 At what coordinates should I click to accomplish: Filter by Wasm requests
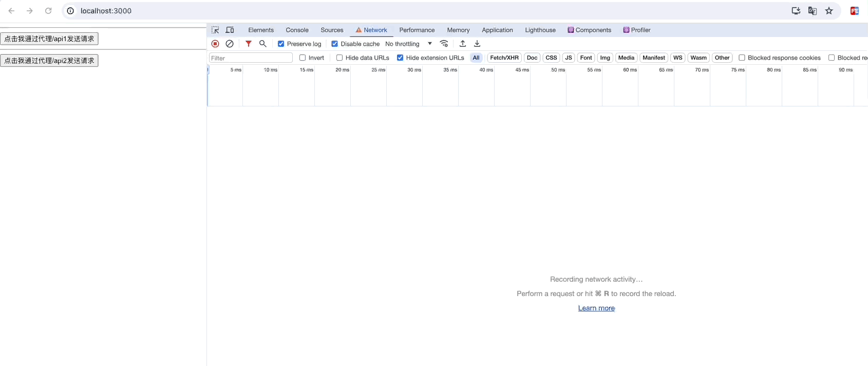tap(699, 58)
